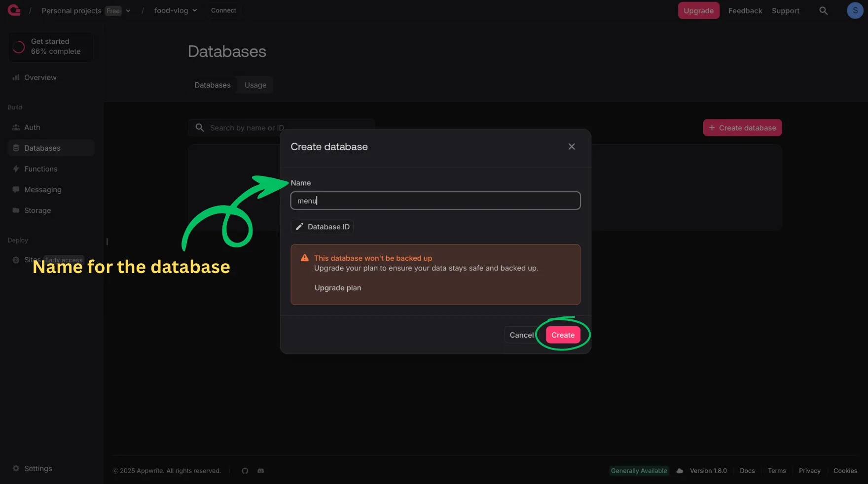This screenshot has width=868, height=484.
Task: Open Auth from the sidebar
Action: tap(32, 127)
